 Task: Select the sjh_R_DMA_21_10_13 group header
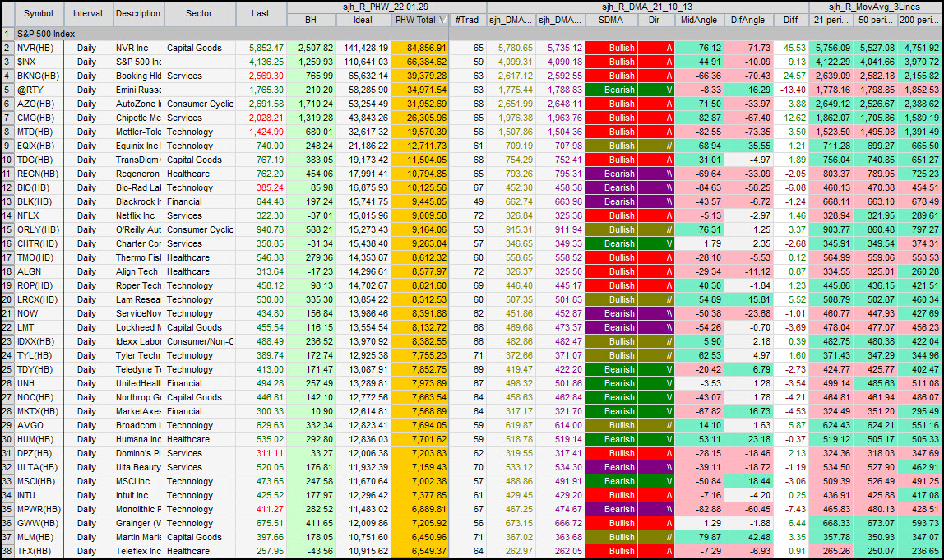pyautogui.click(x=647, y=7)
